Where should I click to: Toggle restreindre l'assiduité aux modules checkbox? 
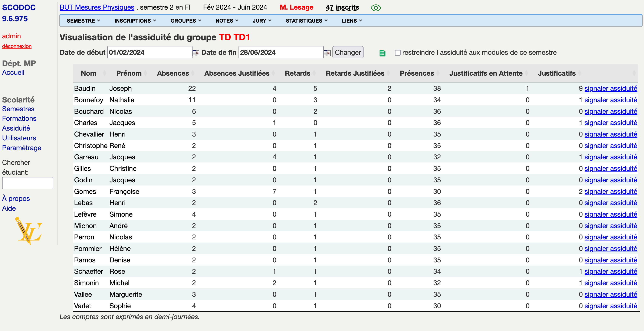pos(398,53)
